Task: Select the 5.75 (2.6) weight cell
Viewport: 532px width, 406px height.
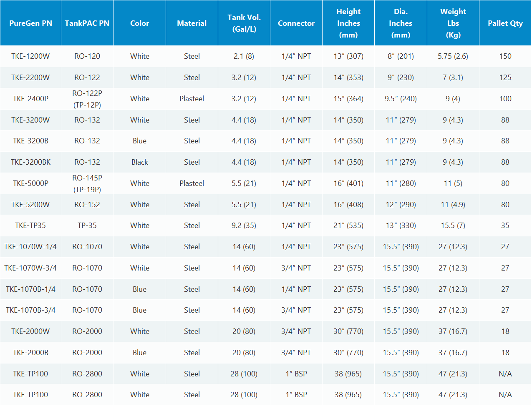Action: tap(453, 56)
